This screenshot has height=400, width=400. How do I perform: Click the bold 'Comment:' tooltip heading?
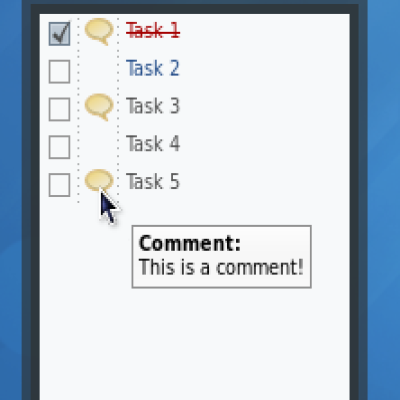pos(190,243)
